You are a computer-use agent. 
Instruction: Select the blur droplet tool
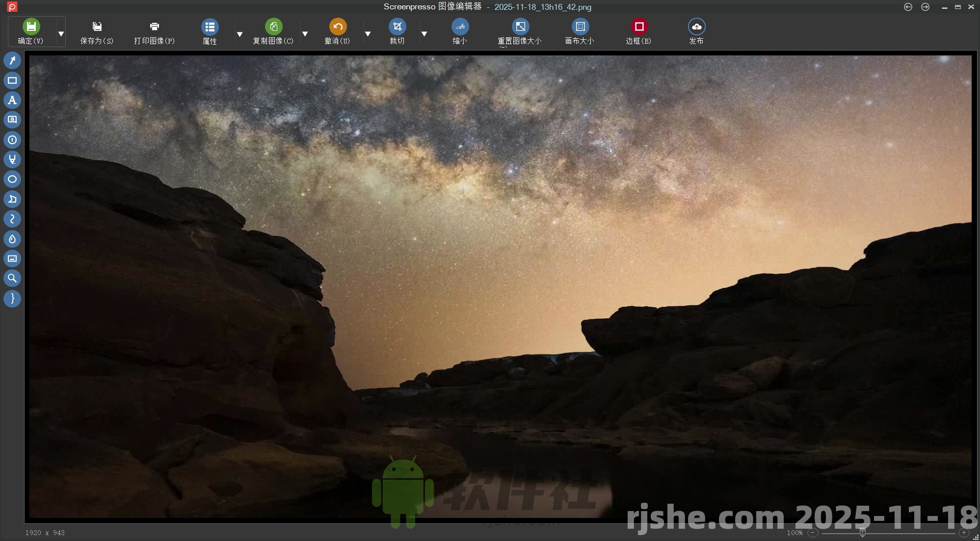[x=12, y=239]
